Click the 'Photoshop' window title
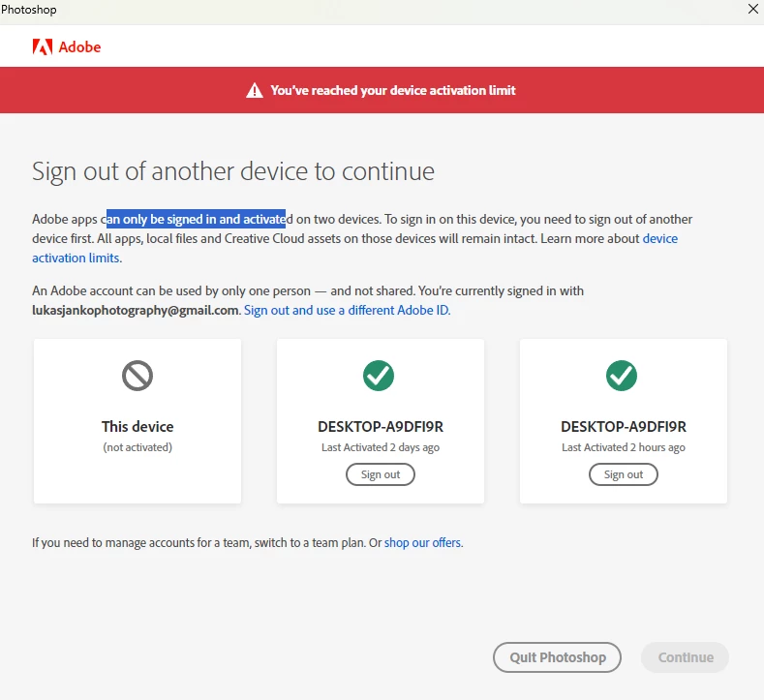This screenshot has height=700, width=764. point(29,10)
